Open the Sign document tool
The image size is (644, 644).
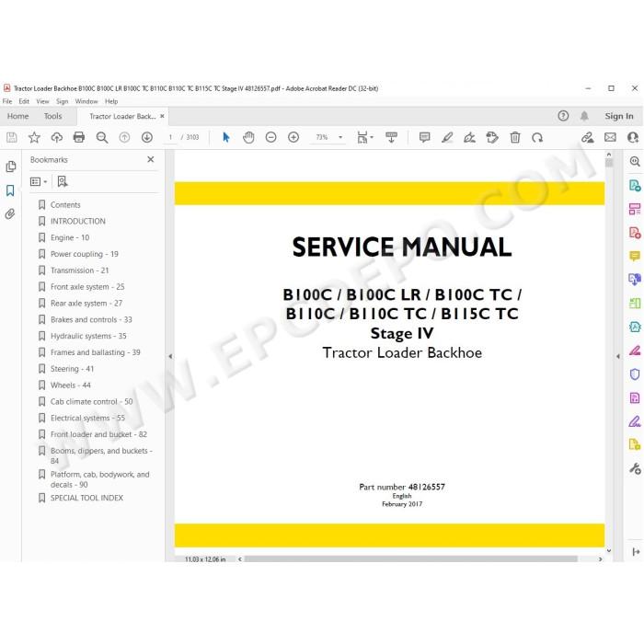[x=469, y=137]
